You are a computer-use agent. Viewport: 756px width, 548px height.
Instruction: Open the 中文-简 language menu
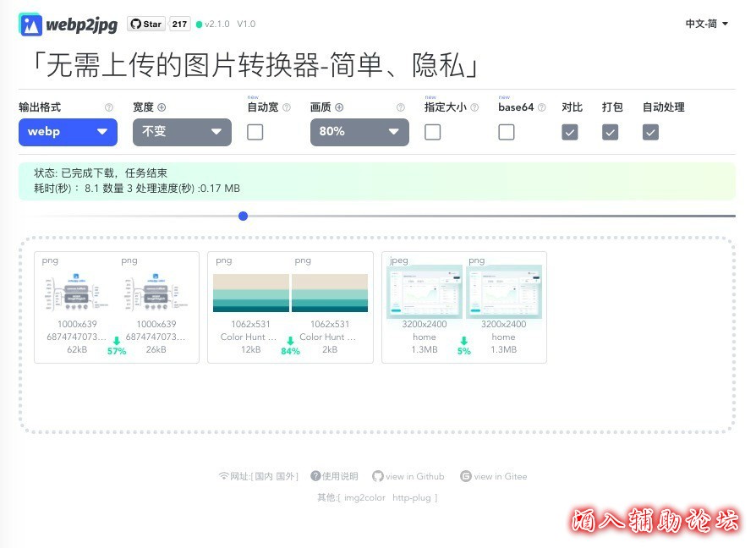707,25
